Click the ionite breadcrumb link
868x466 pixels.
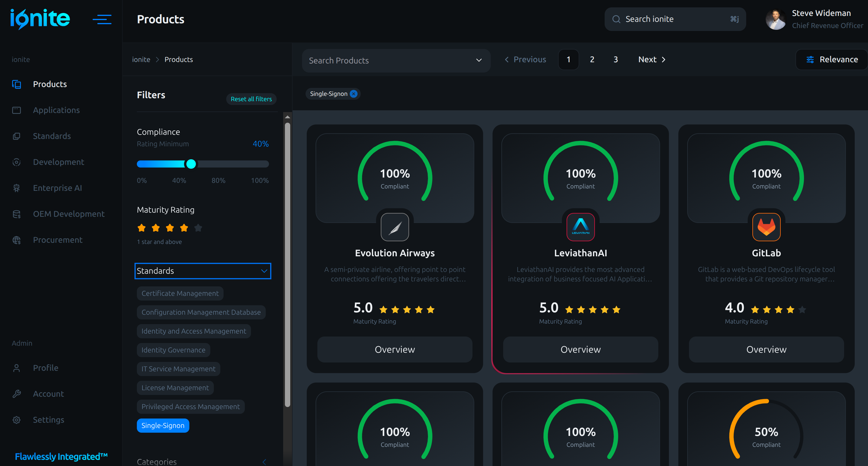click(141, 60)
